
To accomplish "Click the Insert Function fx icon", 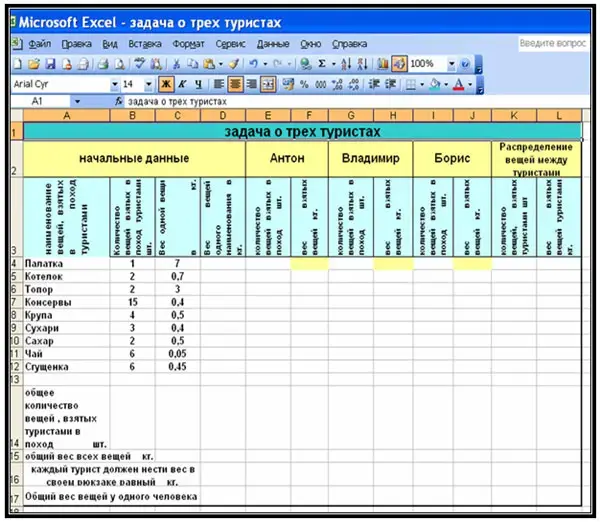I will coord(119,102).
